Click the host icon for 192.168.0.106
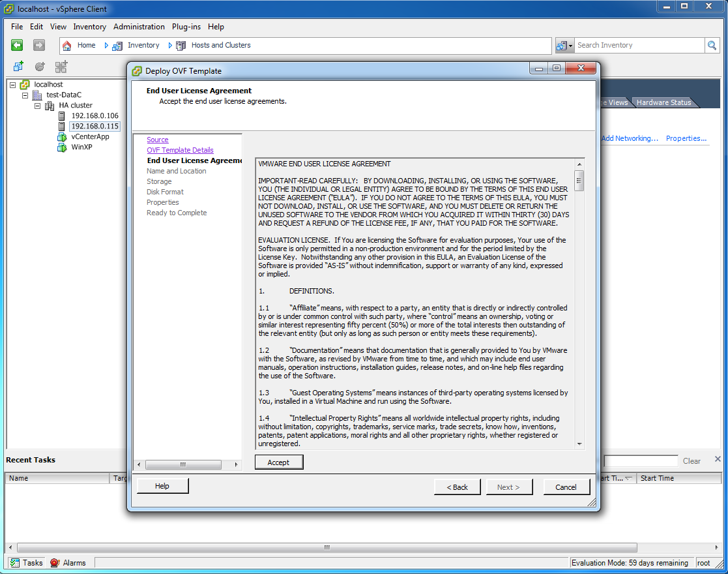The height and width of the screenshot is (574, 728). (61, 115)
